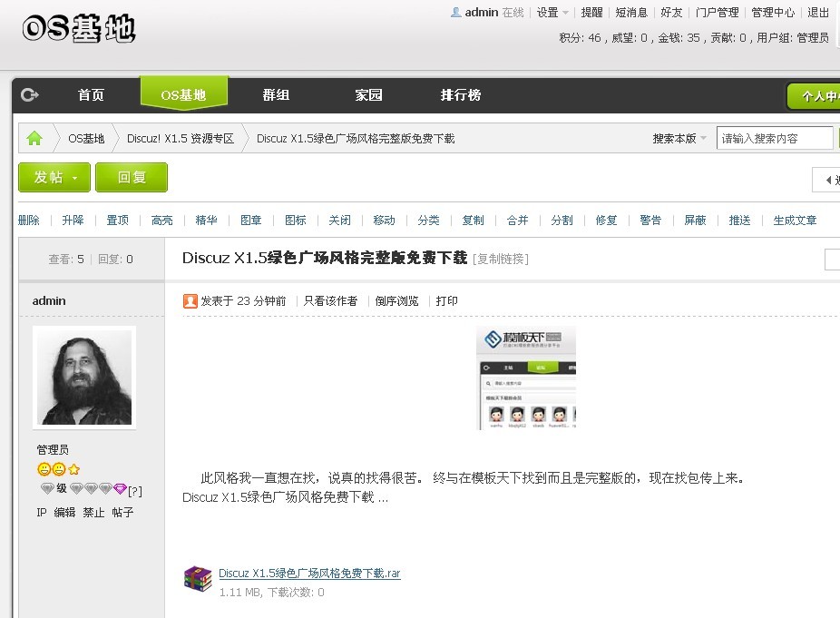Click the admin user avatar icon in header

[456, 12]
